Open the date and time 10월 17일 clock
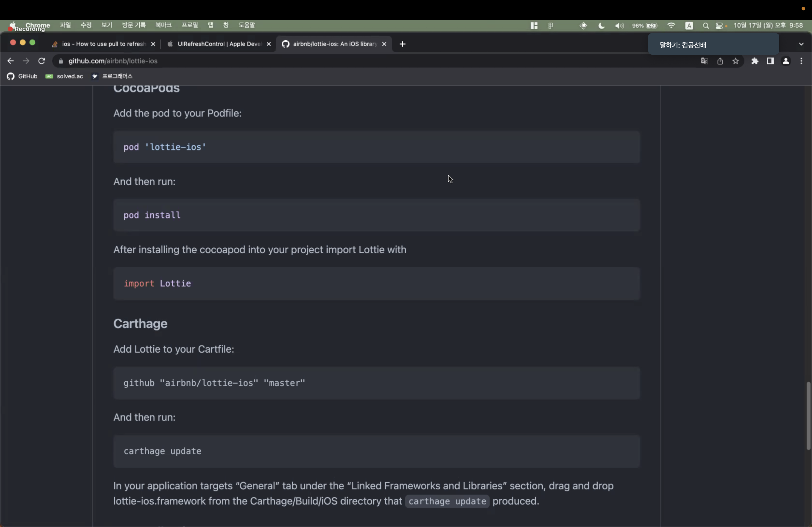Viewport: 812px width, 527px height. (768, 25)
